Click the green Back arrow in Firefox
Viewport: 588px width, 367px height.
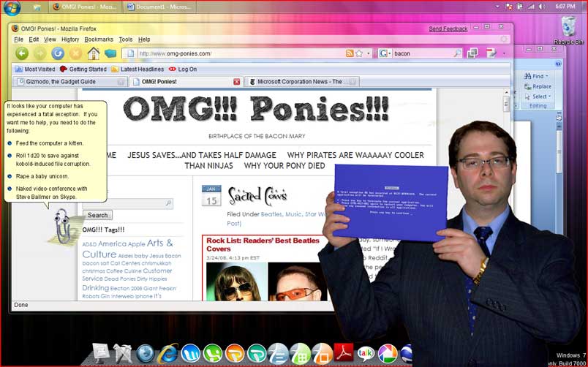coord(22,53)
